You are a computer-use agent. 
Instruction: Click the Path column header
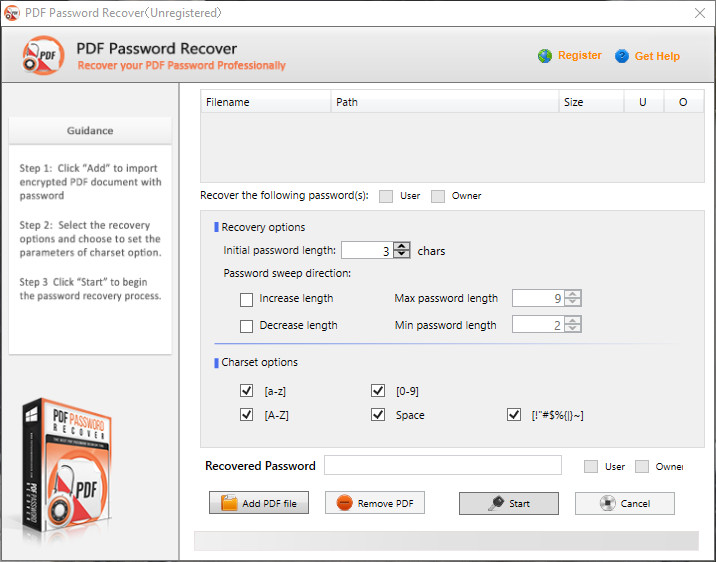click(x=445, y=102)
